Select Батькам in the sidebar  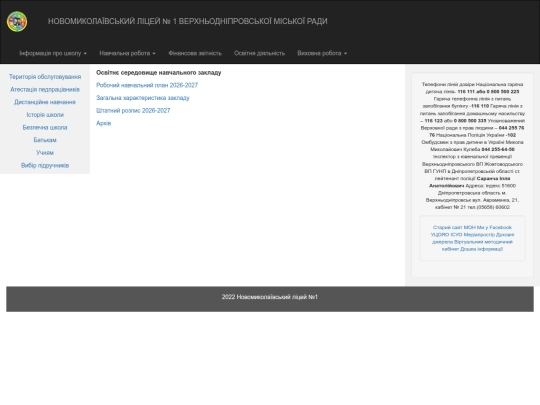tap(45, 140)
